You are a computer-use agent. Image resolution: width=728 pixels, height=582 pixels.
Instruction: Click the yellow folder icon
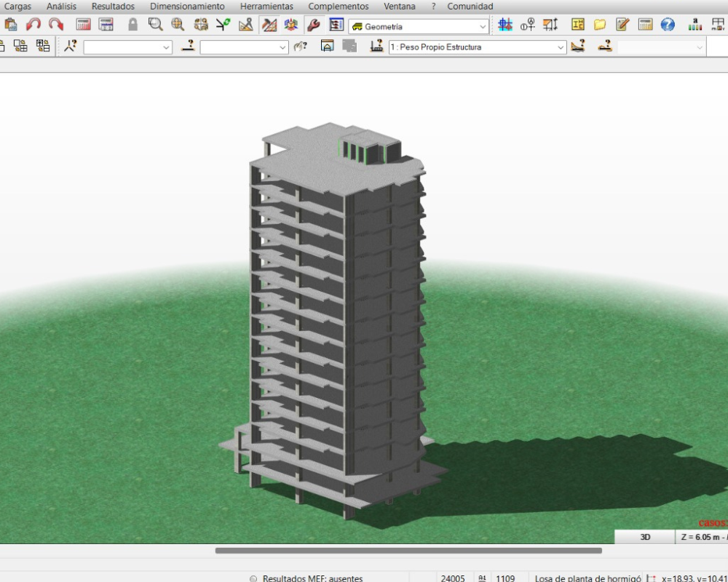(600, 25)
